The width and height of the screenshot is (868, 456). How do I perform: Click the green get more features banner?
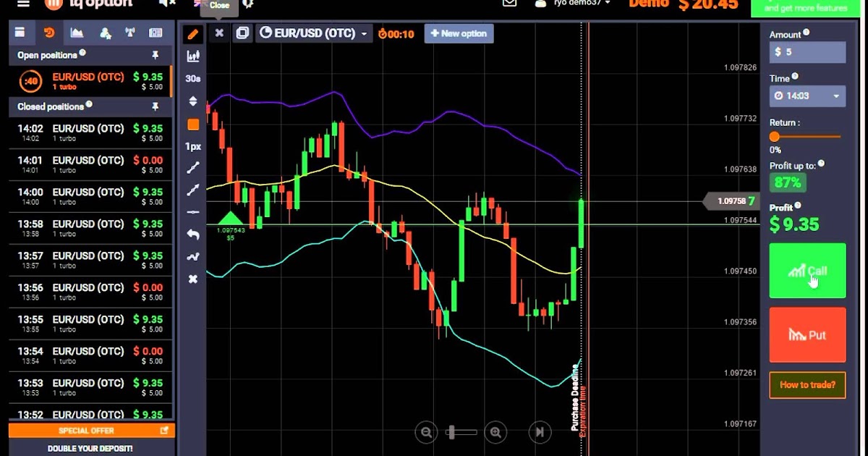pos(805,7)
